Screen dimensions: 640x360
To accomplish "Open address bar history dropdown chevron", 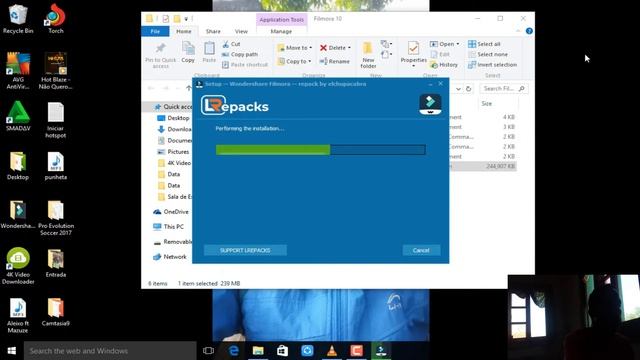I will (x=458, y=89).
